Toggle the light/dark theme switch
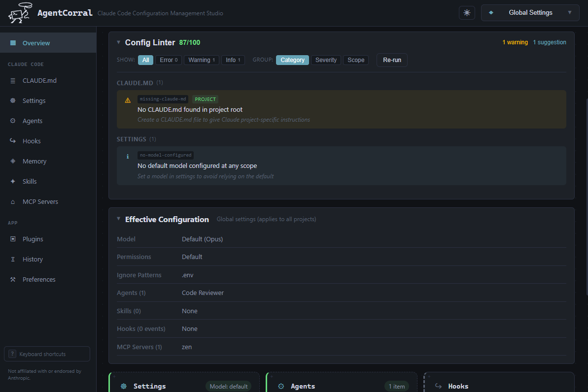The image size is (588, 392). pos(467,13)
